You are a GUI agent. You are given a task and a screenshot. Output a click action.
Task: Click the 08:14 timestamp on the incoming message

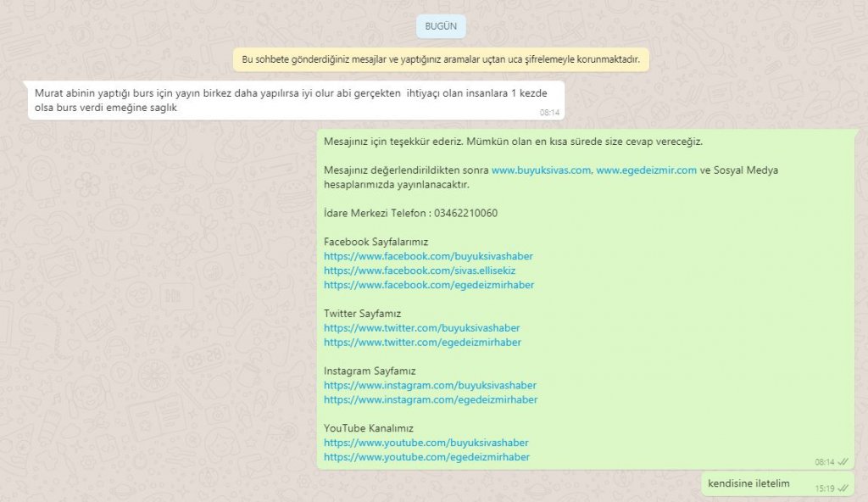click(549, 112)
